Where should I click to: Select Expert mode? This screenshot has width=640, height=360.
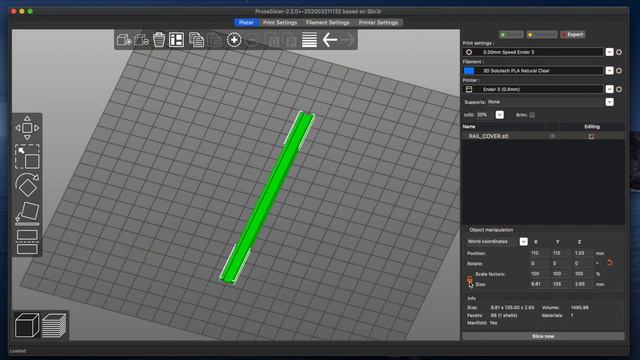coord(573,35)
